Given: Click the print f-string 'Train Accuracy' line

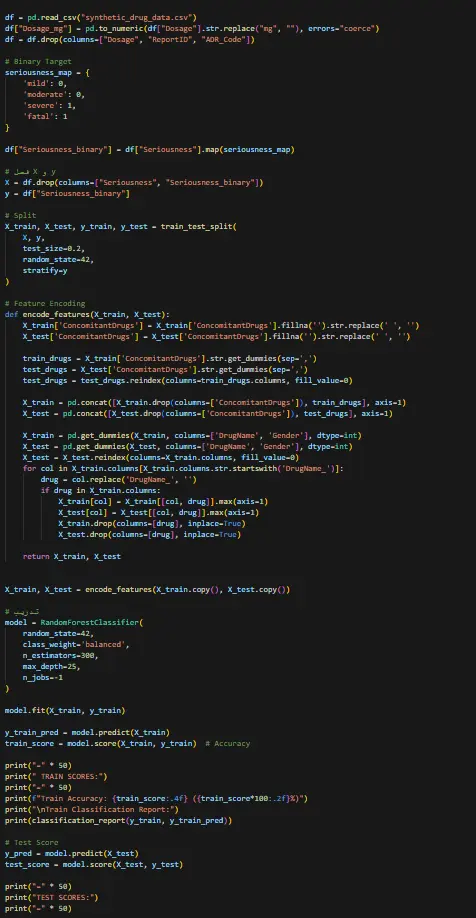Looking at the screenshot, I should pos(156,799).
